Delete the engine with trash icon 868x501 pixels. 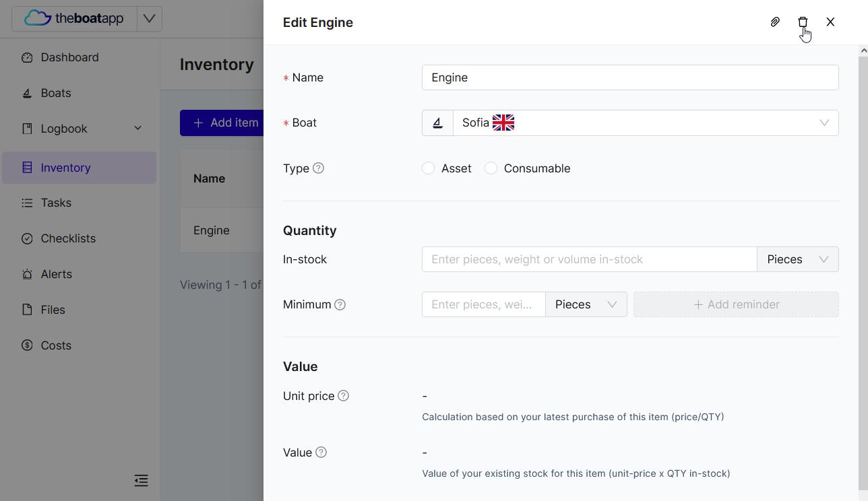(x=803, y=22)
